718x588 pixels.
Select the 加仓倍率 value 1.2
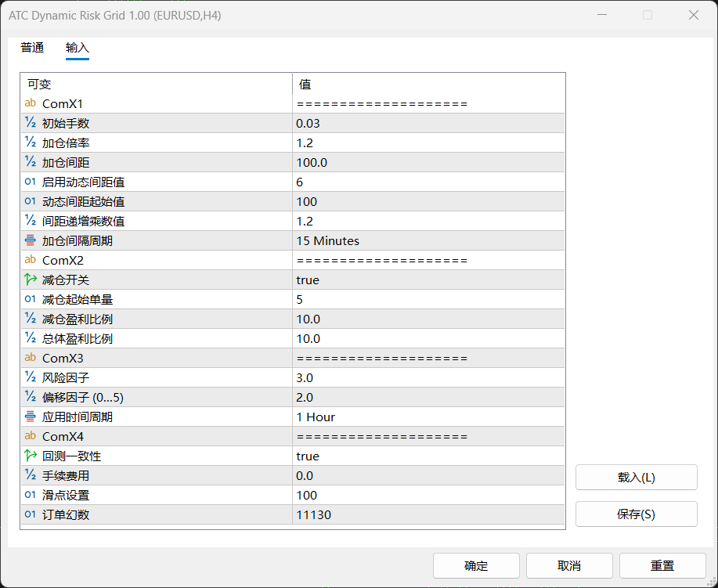click(x=428, y=142)
